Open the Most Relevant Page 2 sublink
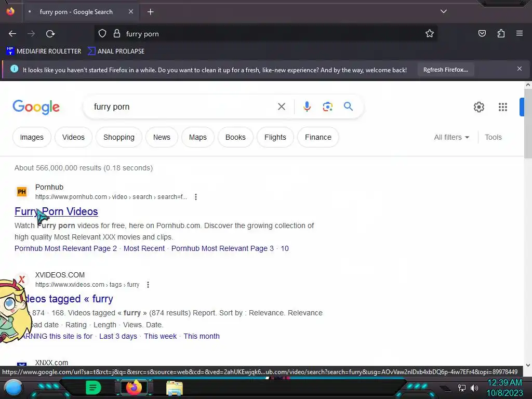This screenshot has width=532, height=399. pyautogui.click(x=65, y=248)
